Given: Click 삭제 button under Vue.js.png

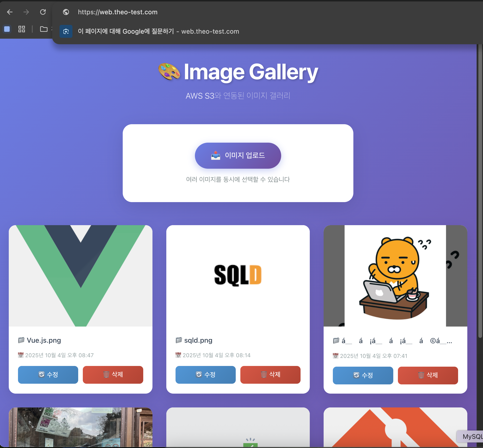Looking at the screenshot, I should [113, 374].
